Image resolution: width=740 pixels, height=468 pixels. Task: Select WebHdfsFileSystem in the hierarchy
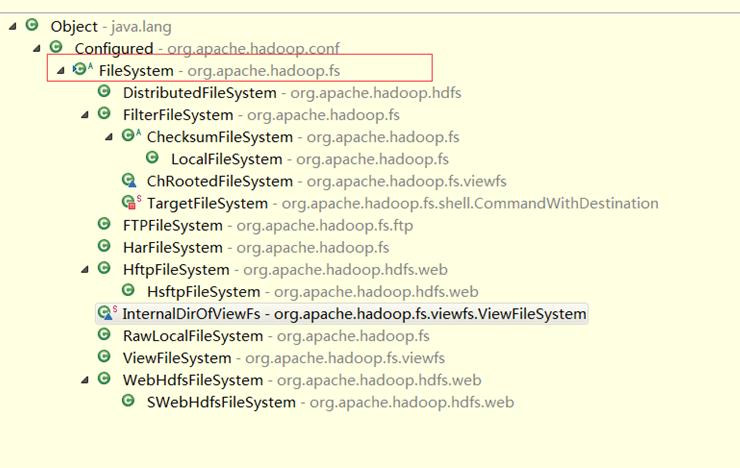[302, 380]
